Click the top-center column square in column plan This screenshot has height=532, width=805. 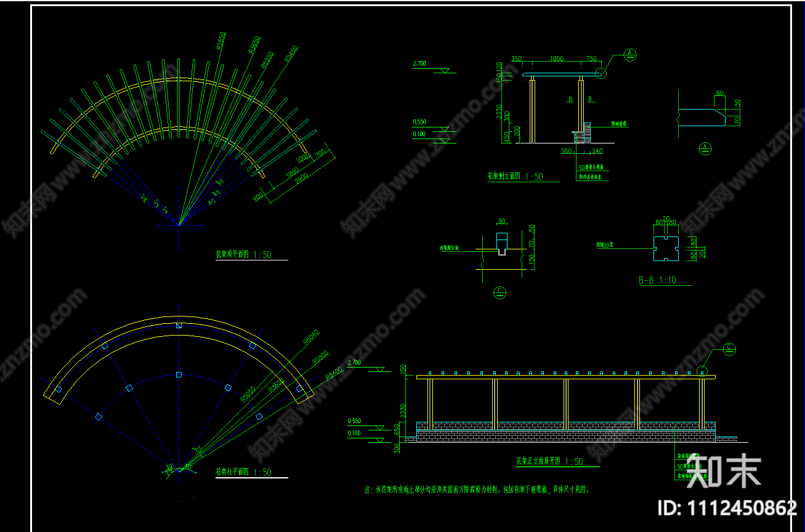tap(179, 325)
